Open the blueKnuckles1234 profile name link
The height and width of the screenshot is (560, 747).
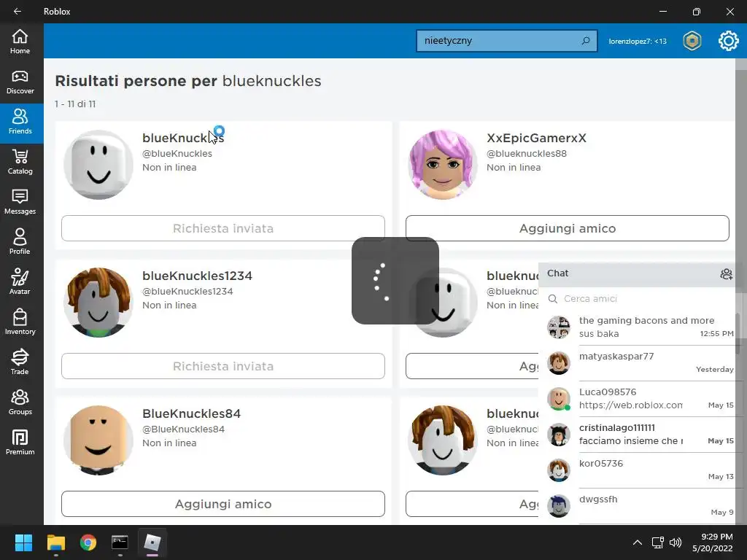click(197, 276)
